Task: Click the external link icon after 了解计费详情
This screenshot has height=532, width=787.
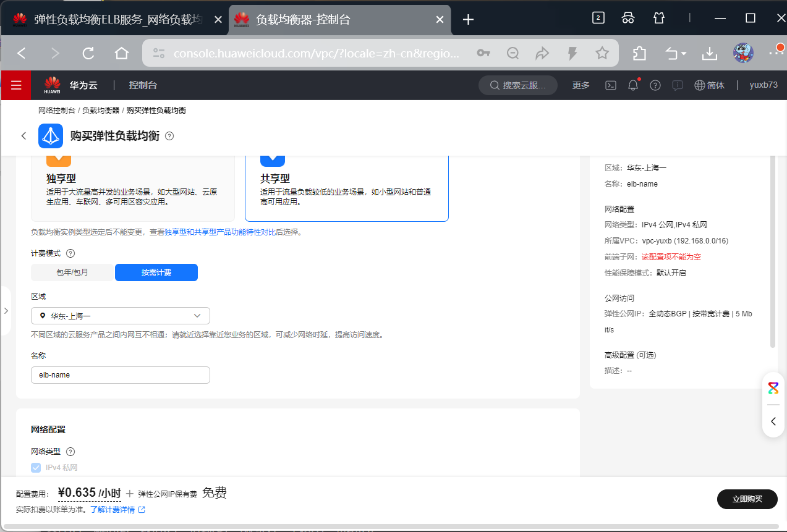Action: (142, 510)
